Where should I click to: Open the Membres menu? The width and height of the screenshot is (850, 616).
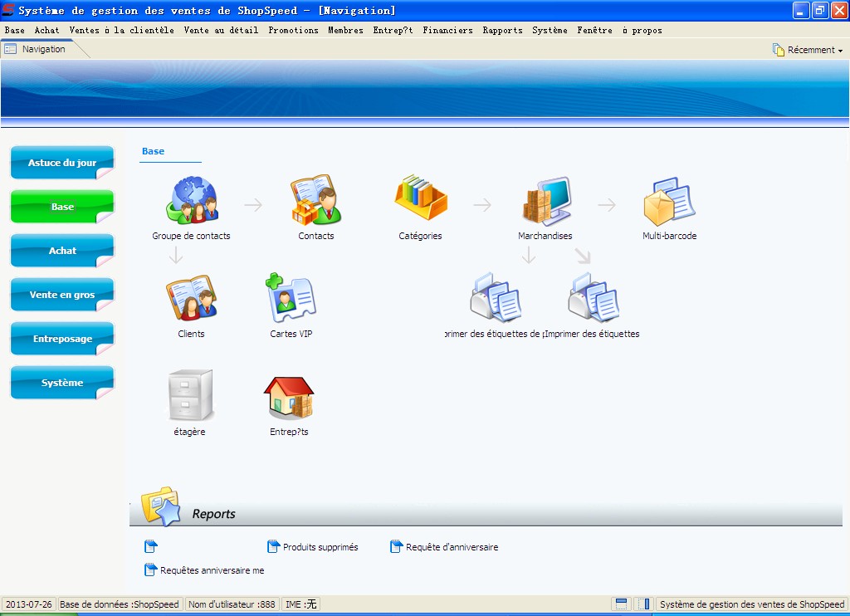pos(346,31)
